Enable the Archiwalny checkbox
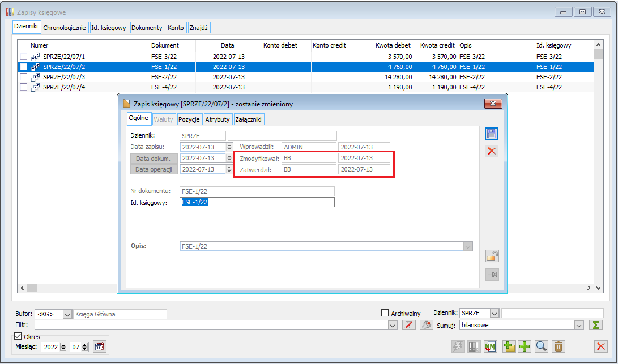618x364 pixels. coord(385,313)
